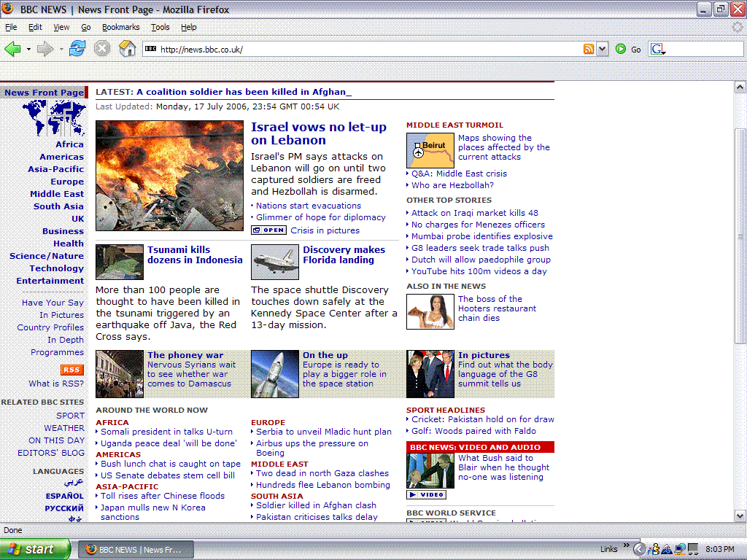This screenshot has height=560, width=747.
Task: Open The phoney war feature
Action: coord(185,355)
